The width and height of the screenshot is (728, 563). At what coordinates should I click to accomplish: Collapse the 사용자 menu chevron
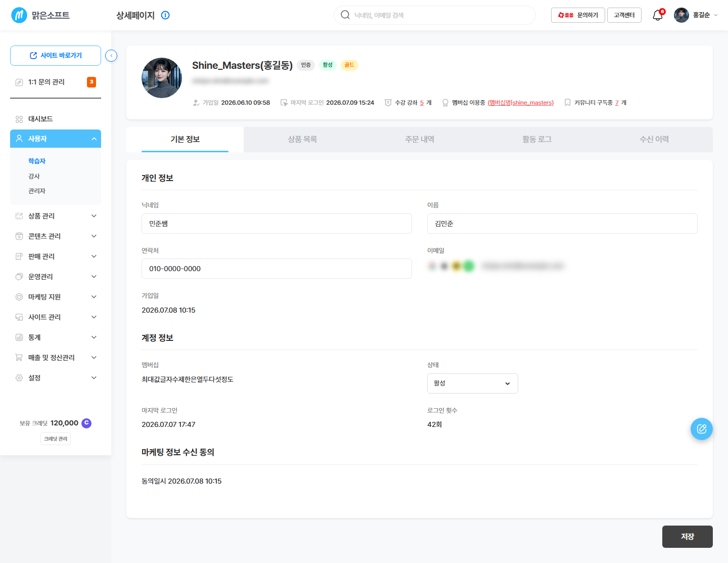click(94, 139)
